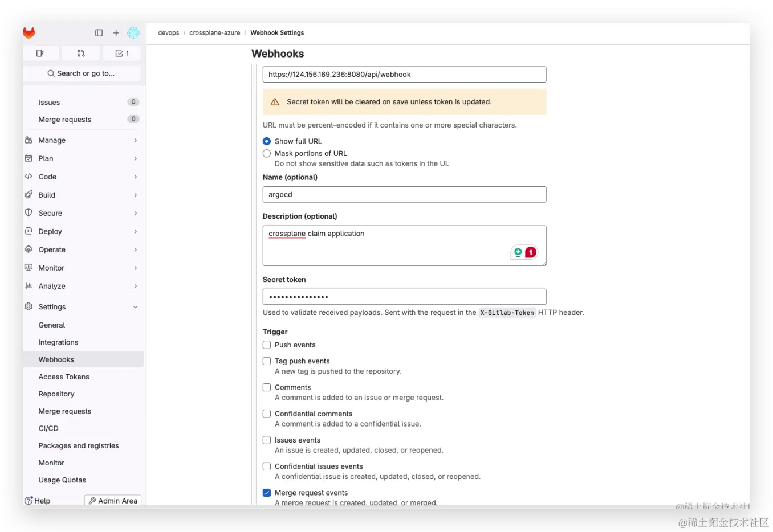Open Issues in the sidebar
Screen dimensions: 773x532
(83, 103)
